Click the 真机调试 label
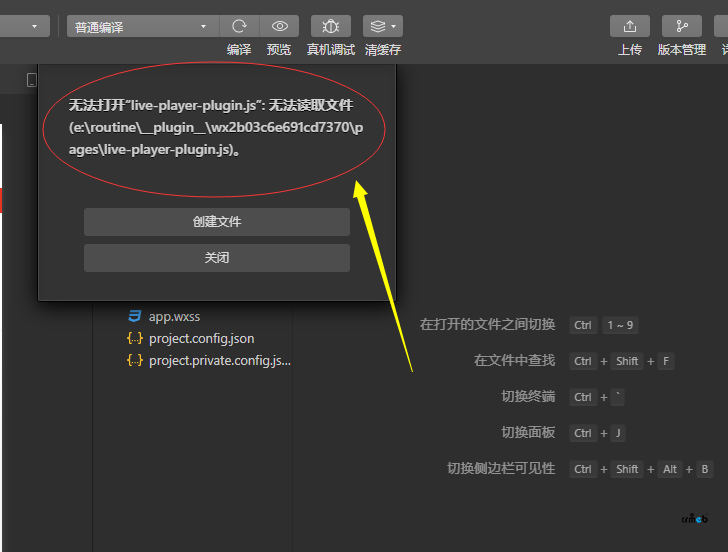The image size is (728, 552). click(331, 50)
